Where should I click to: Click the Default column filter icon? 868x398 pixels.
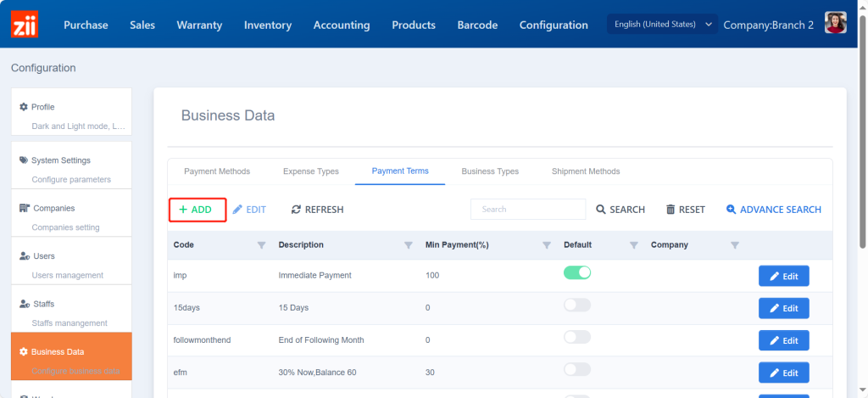click(x=633, y=245)
